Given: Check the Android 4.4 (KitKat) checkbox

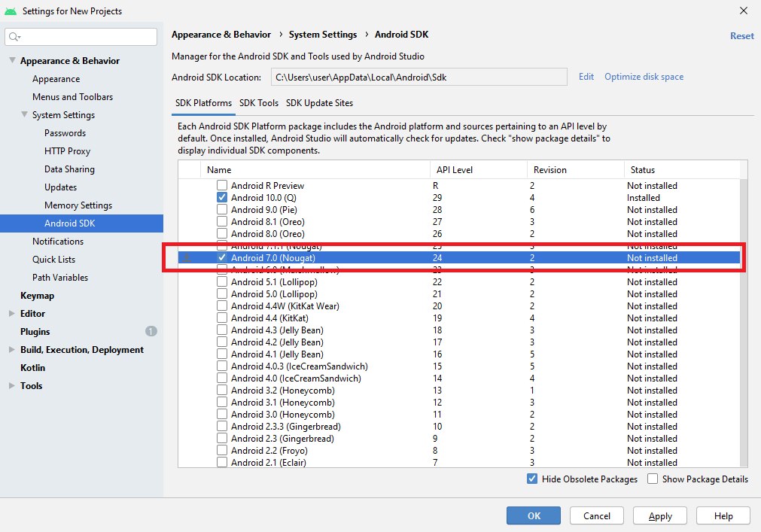Looking at the screenshot, I should (222, 318).
